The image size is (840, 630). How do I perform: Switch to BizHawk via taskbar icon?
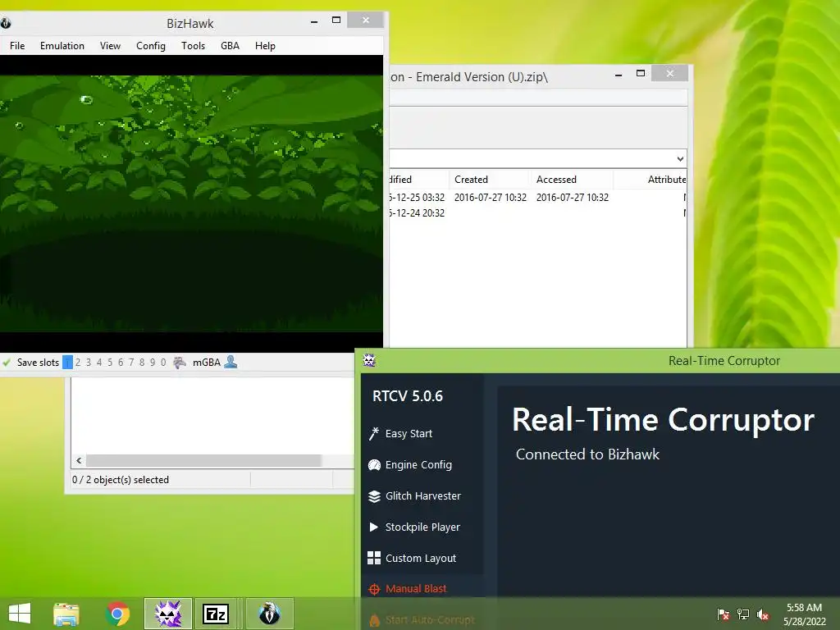pos(269,614)
